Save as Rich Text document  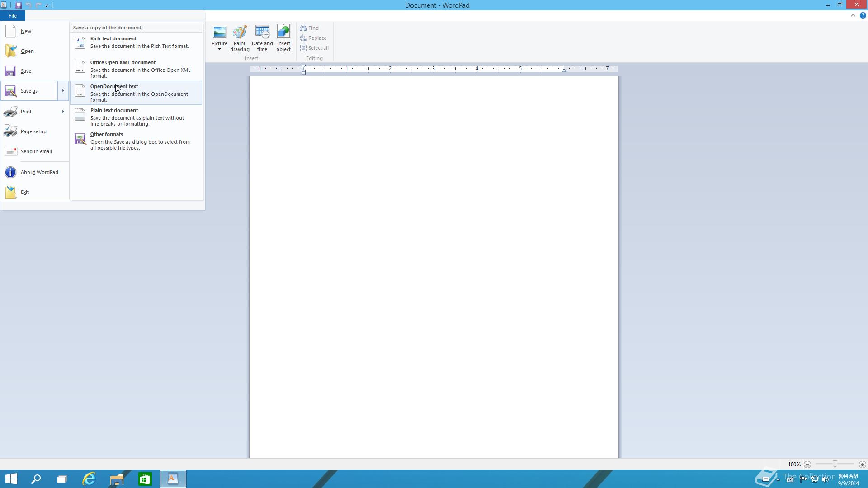136,45
